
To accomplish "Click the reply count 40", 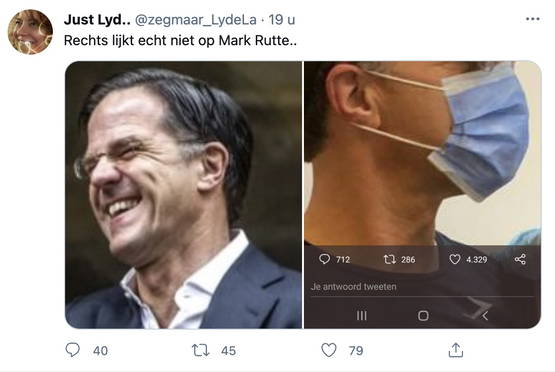I will point(101,351).
